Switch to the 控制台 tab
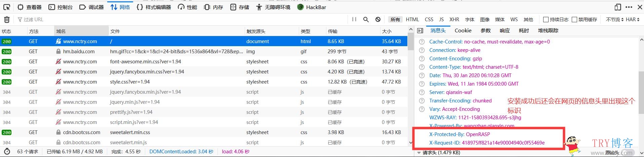This screenshot has height=157, width=644. coord(61,7)
